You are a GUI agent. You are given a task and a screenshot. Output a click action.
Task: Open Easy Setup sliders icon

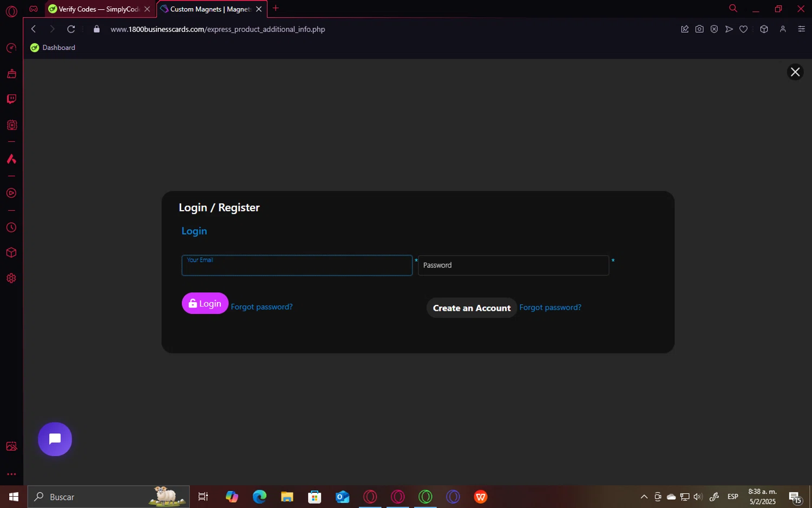pyautogui.click(x=802, y=29)
